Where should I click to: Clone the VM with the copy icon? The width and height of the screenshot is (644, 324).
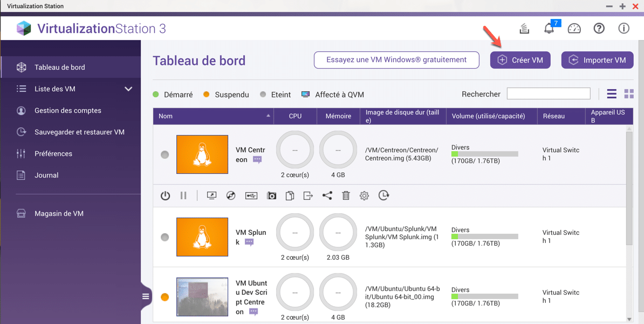290,195
